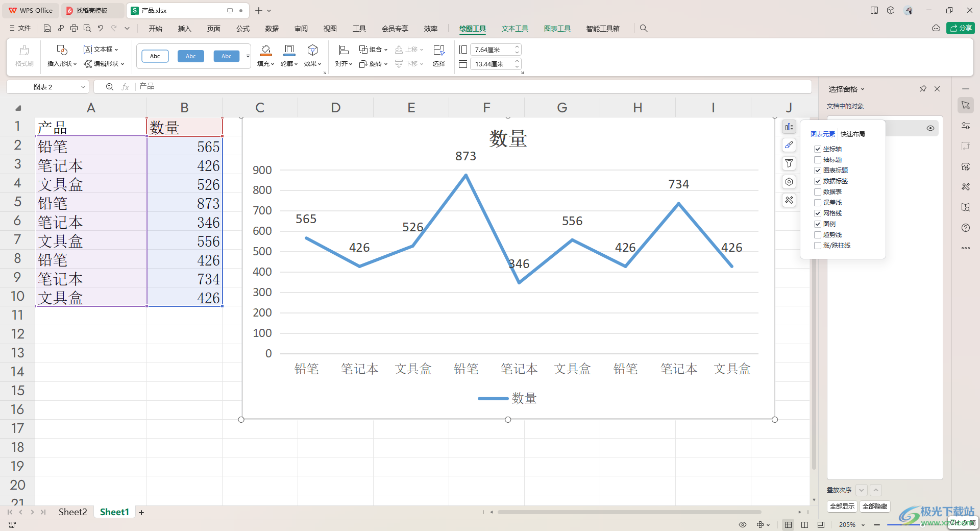The width and height of the screenshot is (980, 531).
Task: Enable the 趋势线 checkbox
Action: point(818,235)
